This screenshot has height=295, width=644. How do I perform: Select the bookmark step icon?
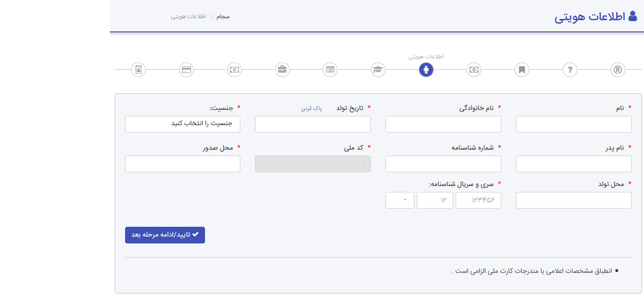[521, 70]
